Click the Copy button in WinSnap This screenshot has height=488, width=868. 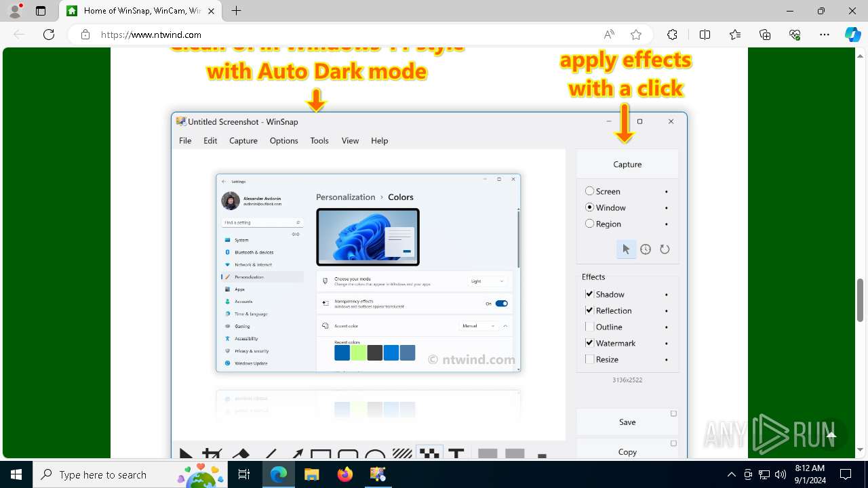pos(627,449)
